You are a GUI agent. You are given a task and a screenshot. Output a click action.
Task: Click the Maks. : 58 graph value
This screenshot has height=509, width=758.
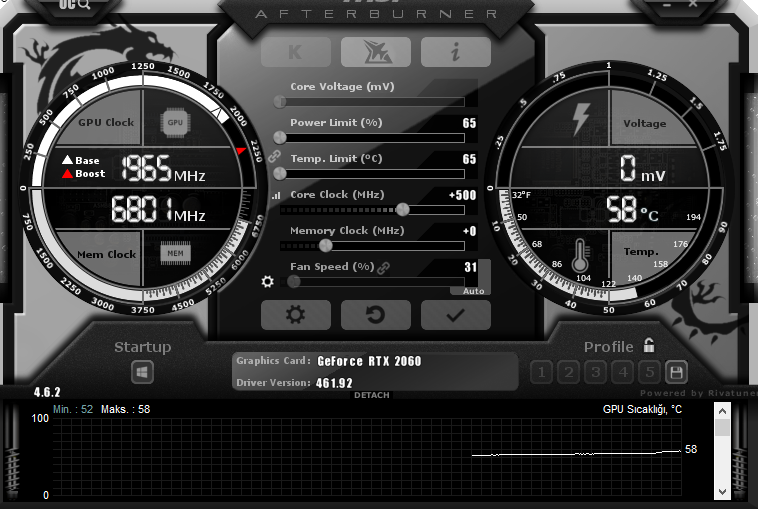coord(126,409)
